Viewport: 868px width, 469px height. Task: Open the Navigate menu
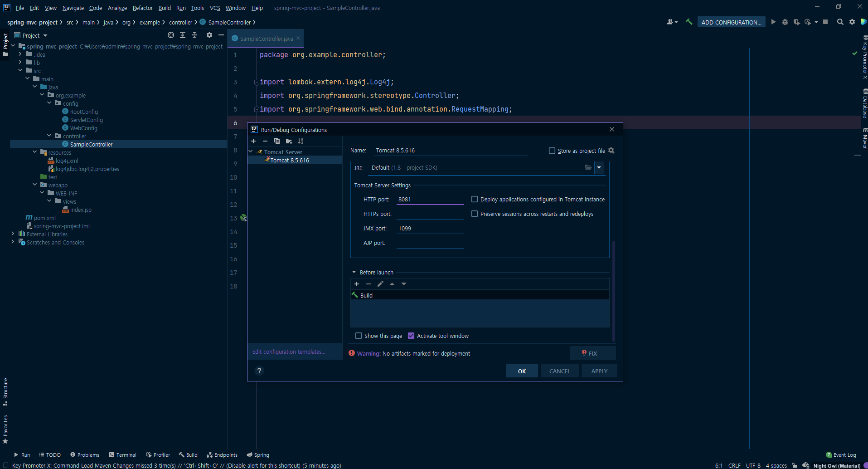click(73, 8)
